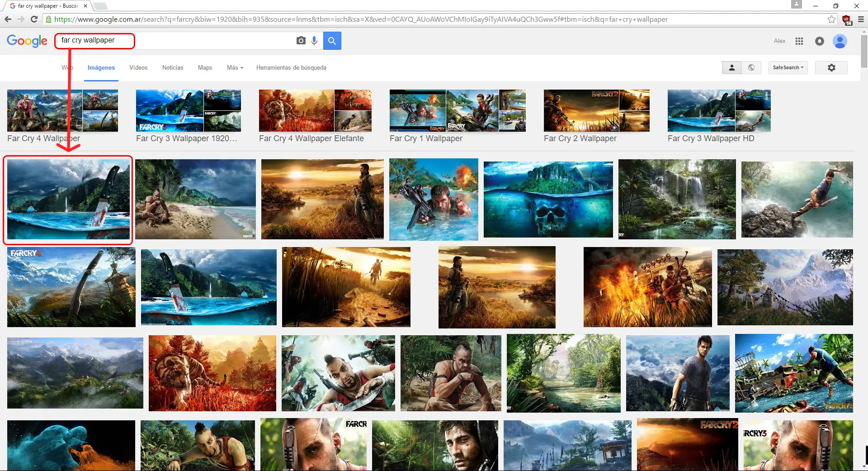Open Far Cry 2 Wallpaper suggestion
This screenshot has height=471, width=868.
(x=580, y=138)
